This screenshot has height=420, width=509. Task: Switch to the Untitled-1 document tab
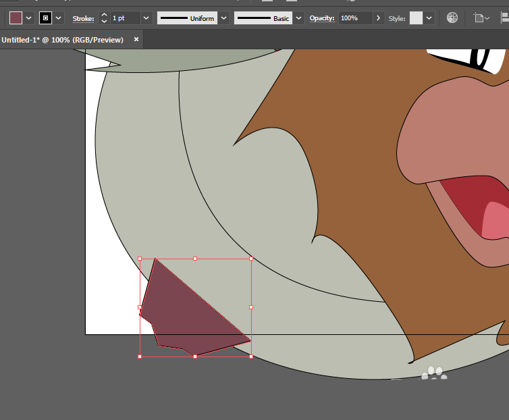pos(62,40)
